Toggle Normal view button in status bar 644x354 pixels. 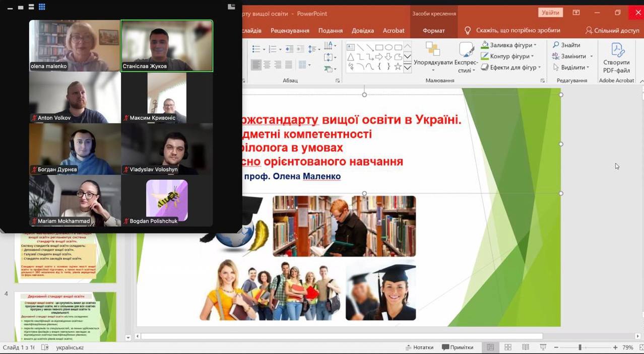click(490, 347)
